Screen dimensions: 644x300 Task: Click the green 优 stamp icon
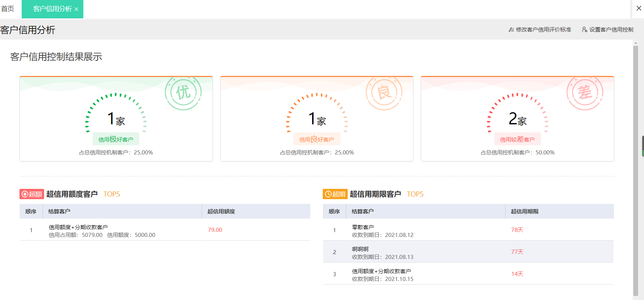pyautogui.click(x=183, y=93)
